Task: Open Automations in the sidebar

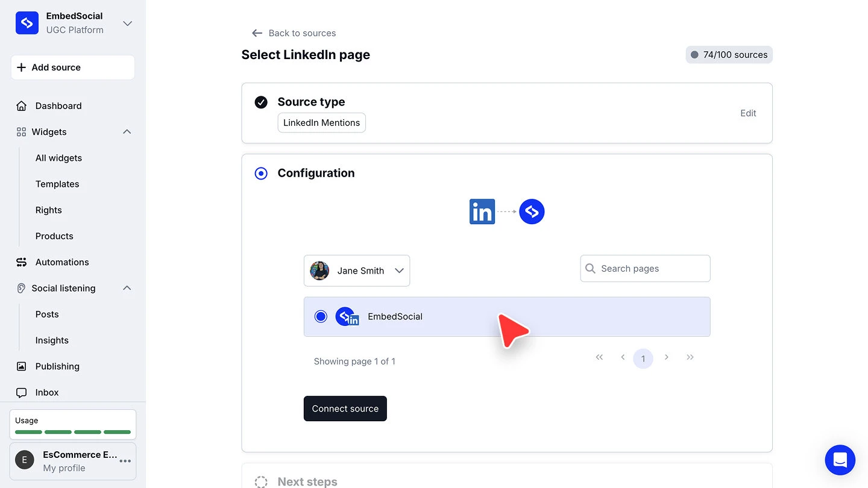Action: (62, 262)
